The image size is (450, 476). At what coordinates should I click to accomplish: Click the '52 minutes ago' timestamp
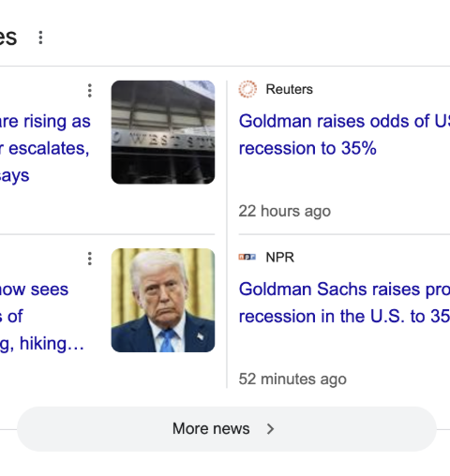[x=292, y=379]
